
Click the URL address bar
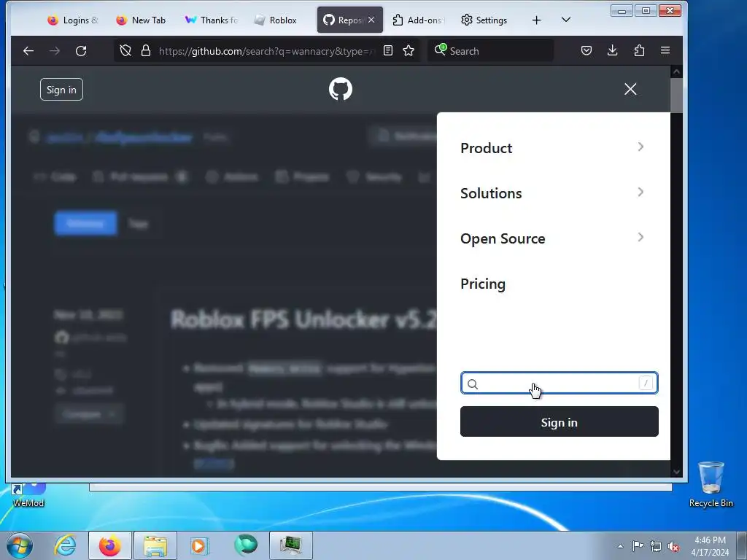pos(267,50)
